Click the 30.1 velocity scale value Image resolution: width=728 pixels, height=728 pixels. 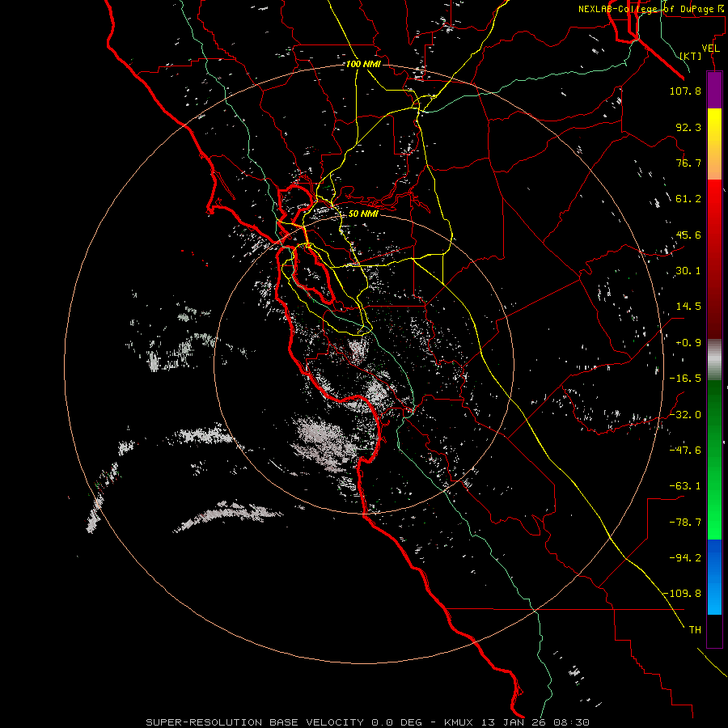coord(688,271)
